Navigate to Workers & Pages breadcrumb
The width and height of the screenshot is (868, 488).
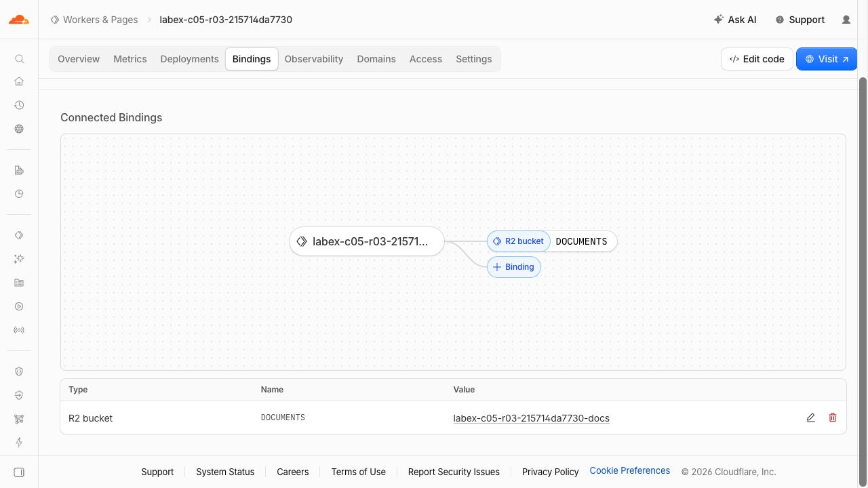click(94, 20)
